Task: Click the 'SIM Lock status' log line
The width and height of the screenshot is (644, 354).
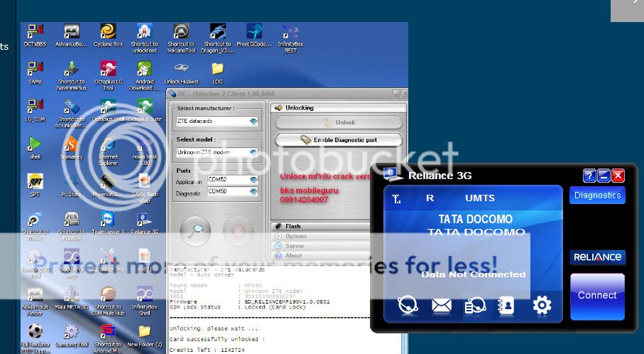Action: coord(237,307)
